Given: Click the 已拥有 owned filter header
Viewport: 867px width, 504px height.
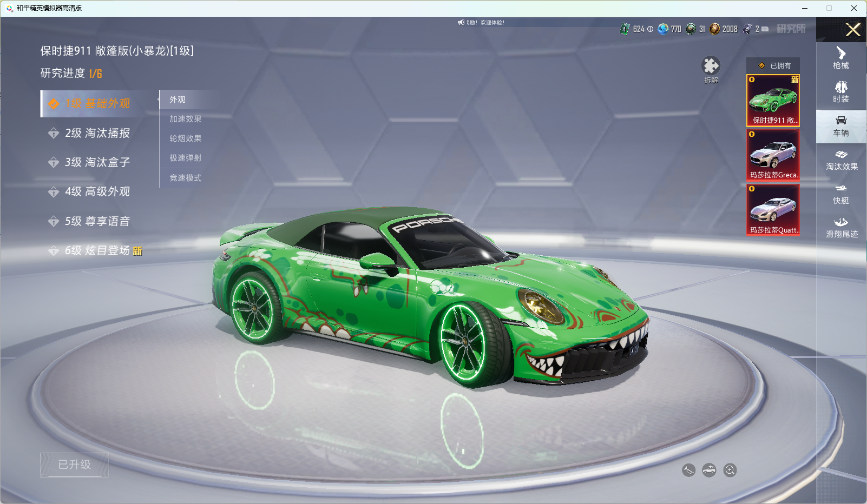Looking at the screenshot, I should point(773,65).
